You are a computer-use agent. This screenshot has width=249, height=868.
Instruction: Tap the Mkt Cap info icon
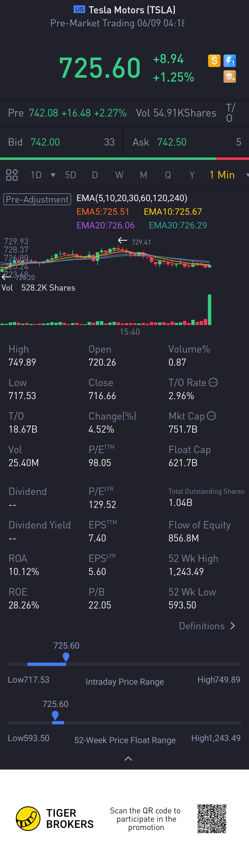211,416
